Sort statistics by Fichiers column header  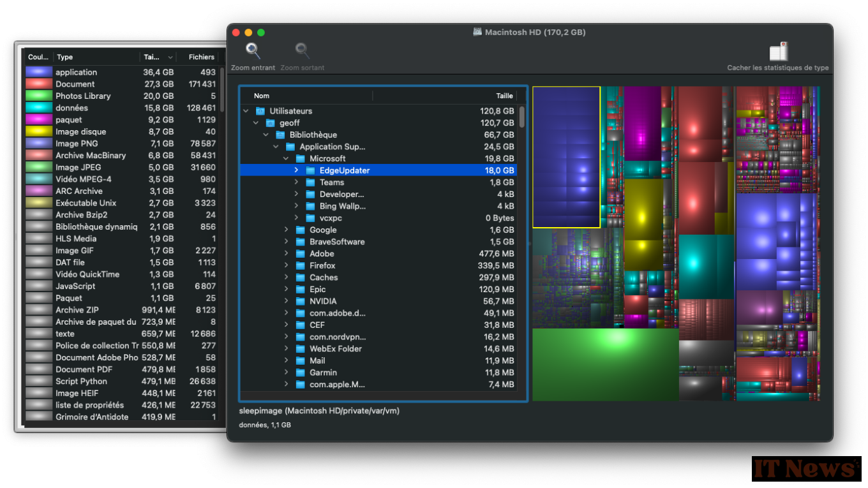pos(198,57)
